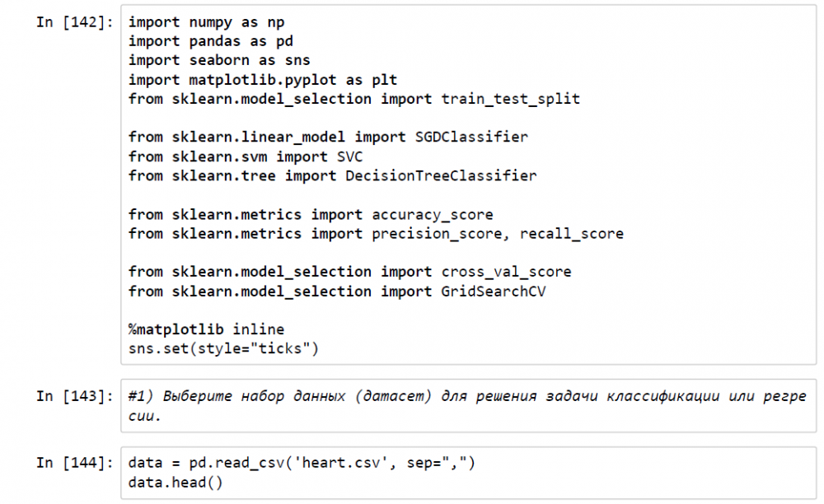Viewport: 824px width, 504px height.
Task: Place cursor on DecisionTreeClassifier import line
Action: [x=332, y=175]
